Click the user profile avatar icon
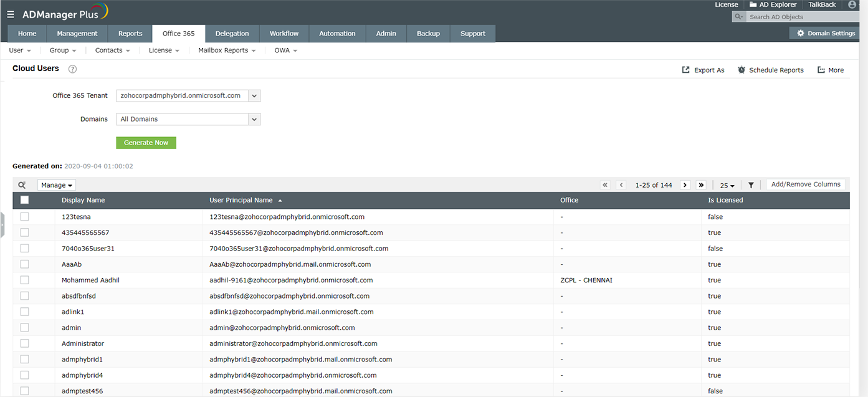The height and width of the screenshot is (397, 868). [853, 4]
